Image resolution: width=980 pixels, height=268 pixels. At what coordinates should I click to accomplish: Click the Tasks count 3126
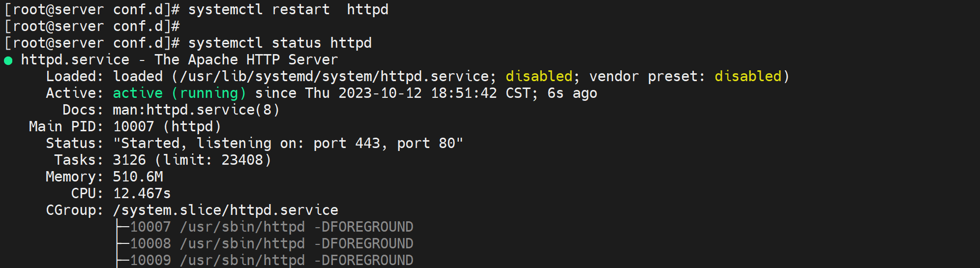pyautogui.click(x=129, y=160)
